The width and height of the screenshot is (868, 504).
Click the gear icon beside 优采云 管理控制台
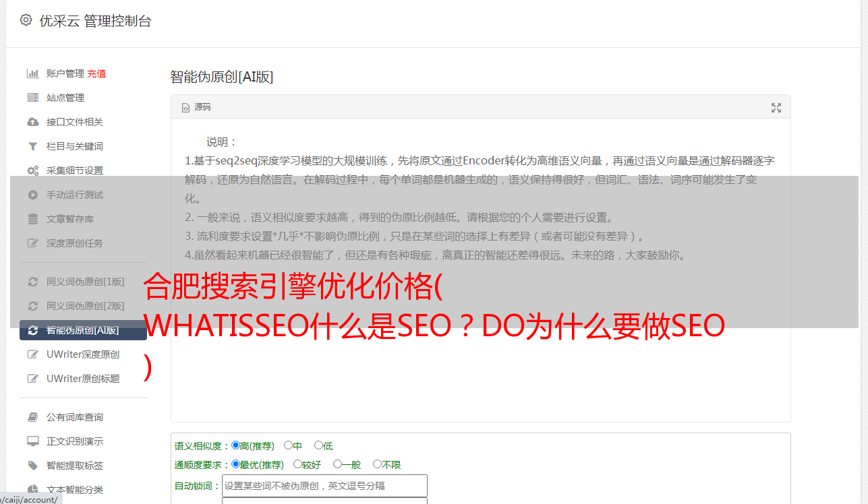tap(26, 20)
